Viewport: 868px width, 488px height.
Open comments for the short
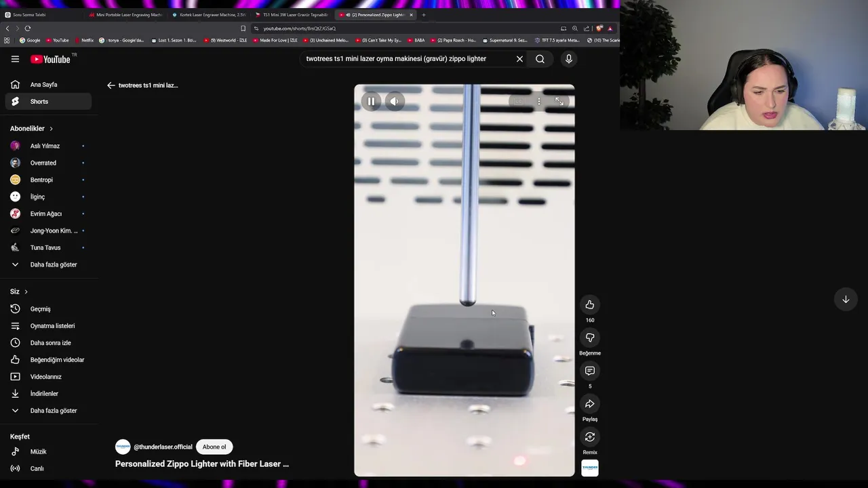590,371
